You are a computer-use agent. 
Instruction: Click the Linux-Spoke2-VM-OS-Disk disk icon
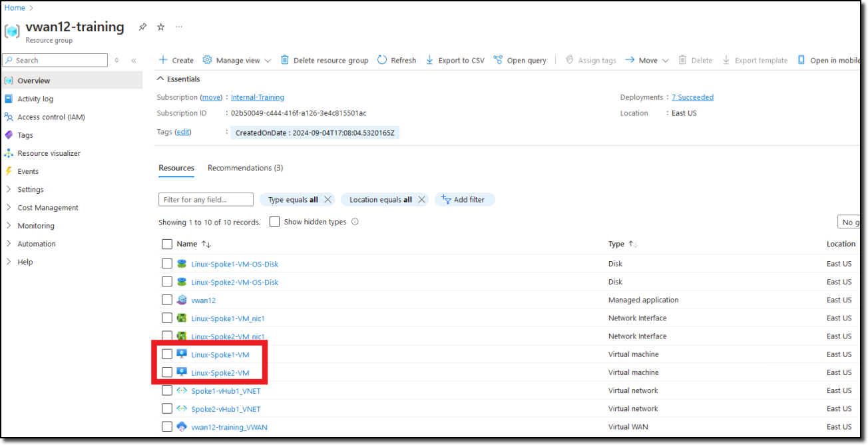pos(182,282)
